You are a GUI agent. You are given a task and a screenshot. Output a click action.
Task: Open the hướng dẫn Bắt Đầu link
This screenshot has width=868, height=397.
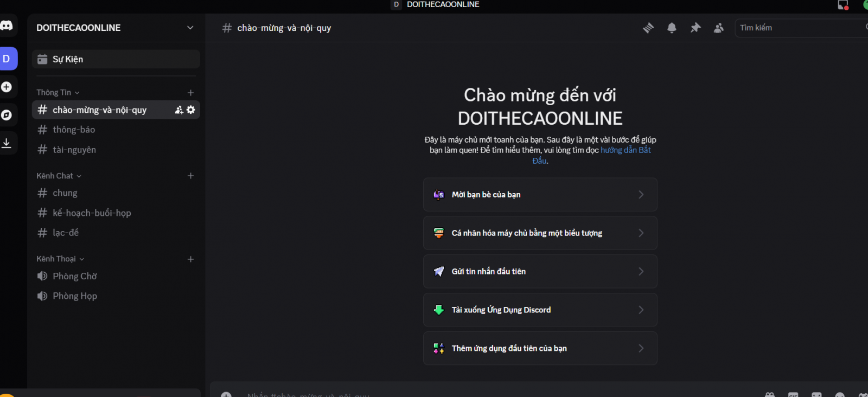(626, 150)
